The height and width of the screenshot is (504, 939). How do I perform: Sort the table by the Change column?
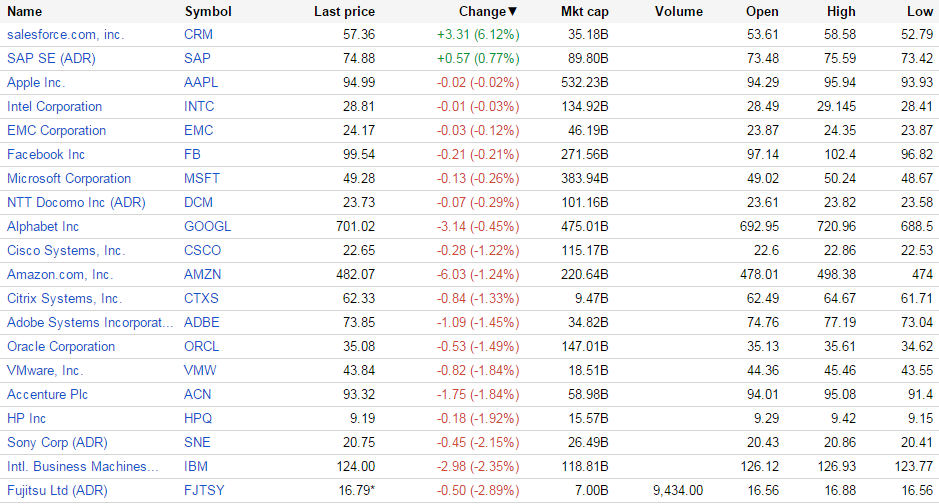(x=488, y=11)
